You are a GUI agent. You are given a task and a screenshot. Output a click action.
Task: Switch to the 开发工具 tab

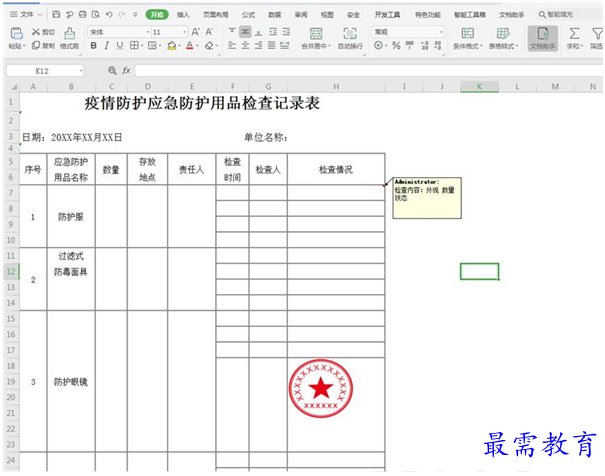387,15
